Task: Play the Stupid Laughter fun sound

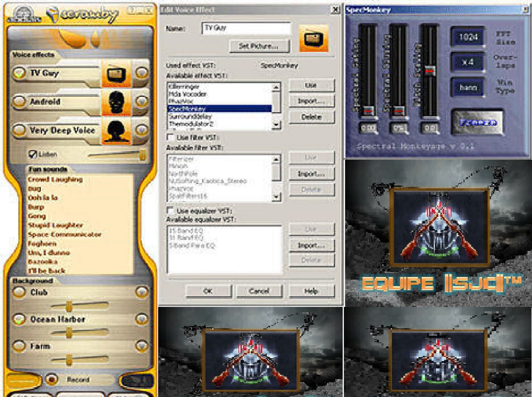Action: pos(55,225)
